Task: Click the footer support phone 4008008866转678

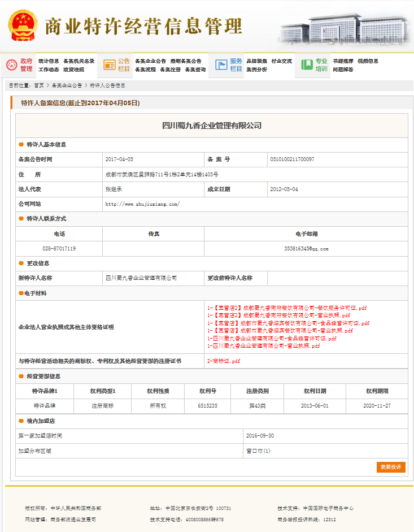Action: tap(204, 520)
